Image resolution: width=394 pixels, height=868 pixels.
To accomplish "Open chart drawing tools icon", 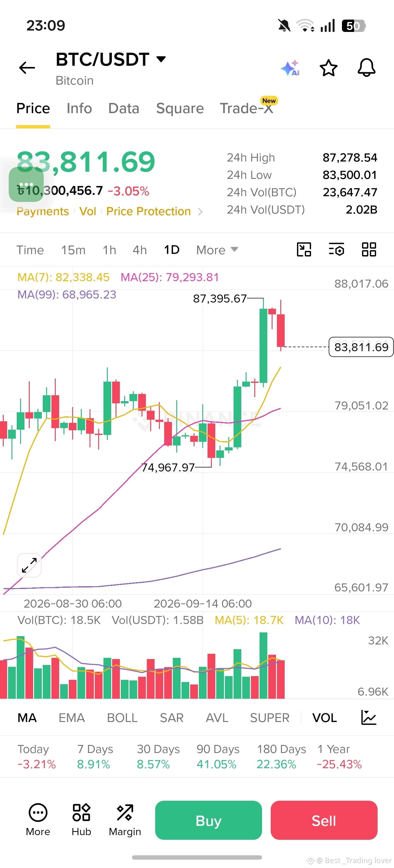I will pyautogui.click(x=304, y=250).
